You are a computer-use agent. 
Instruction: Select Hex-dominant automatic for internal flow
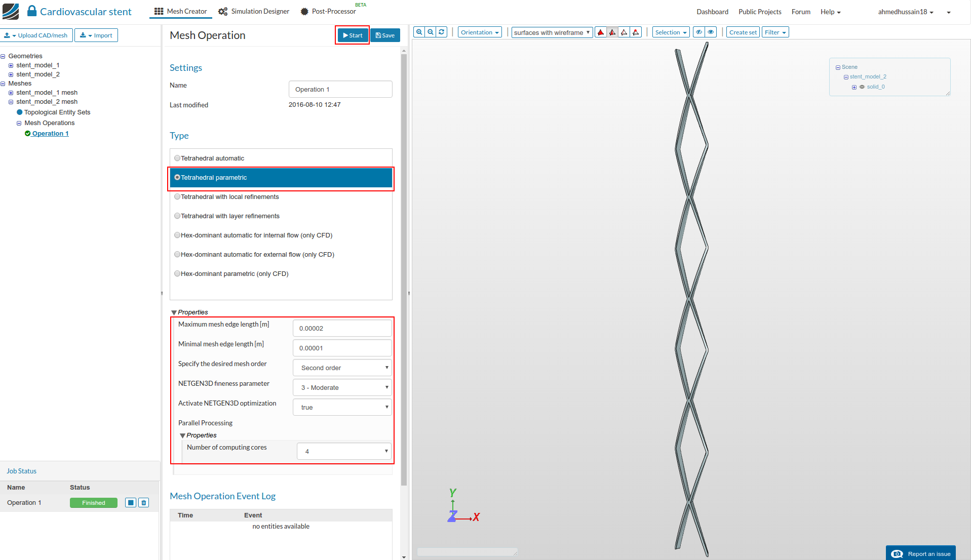[281, 235]
